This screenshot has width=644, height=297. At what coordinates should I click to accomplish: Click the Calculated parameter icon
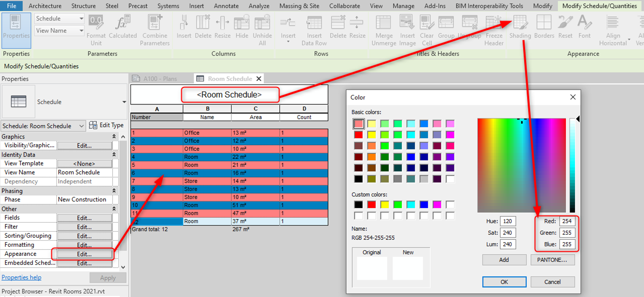point(123,23)
